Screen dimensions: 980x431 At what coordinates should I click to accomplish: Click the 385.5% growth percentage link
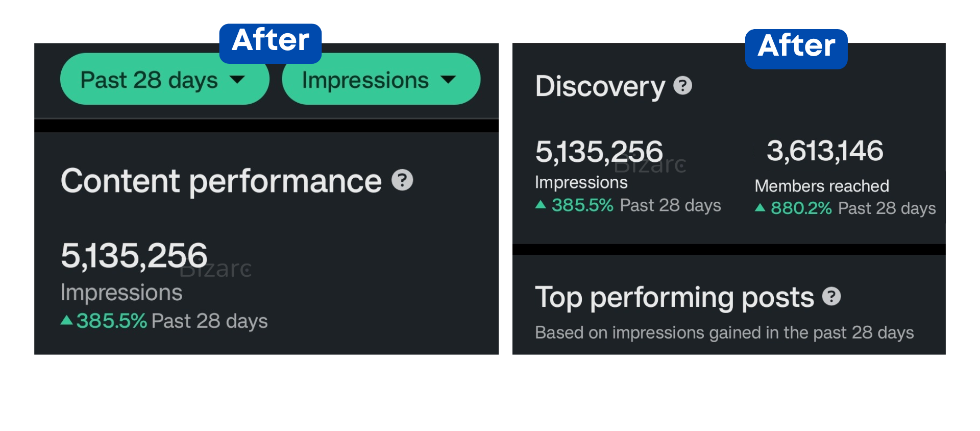tap(110, 321)
